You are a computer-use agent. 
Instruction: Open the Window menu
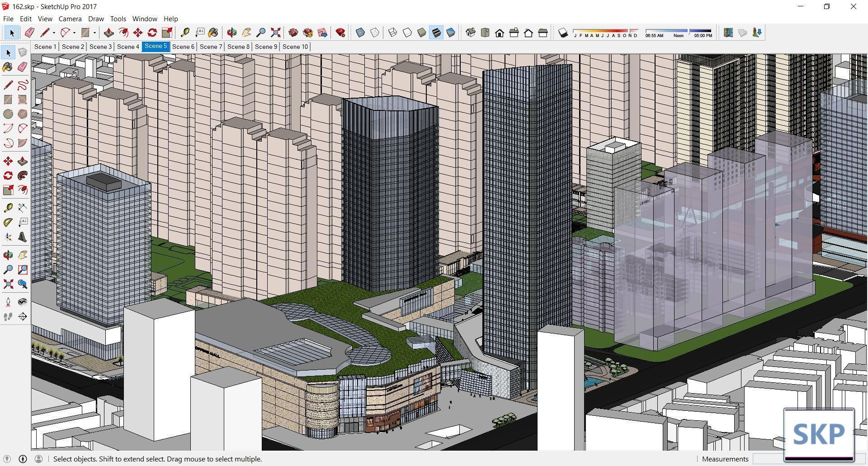145,19
